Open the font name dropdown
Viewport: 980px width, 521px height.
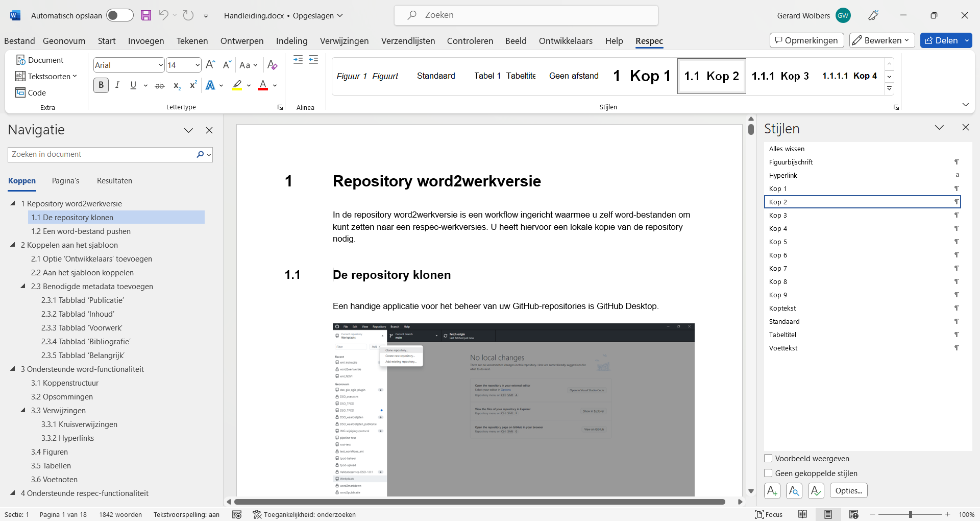pos(161,65)
